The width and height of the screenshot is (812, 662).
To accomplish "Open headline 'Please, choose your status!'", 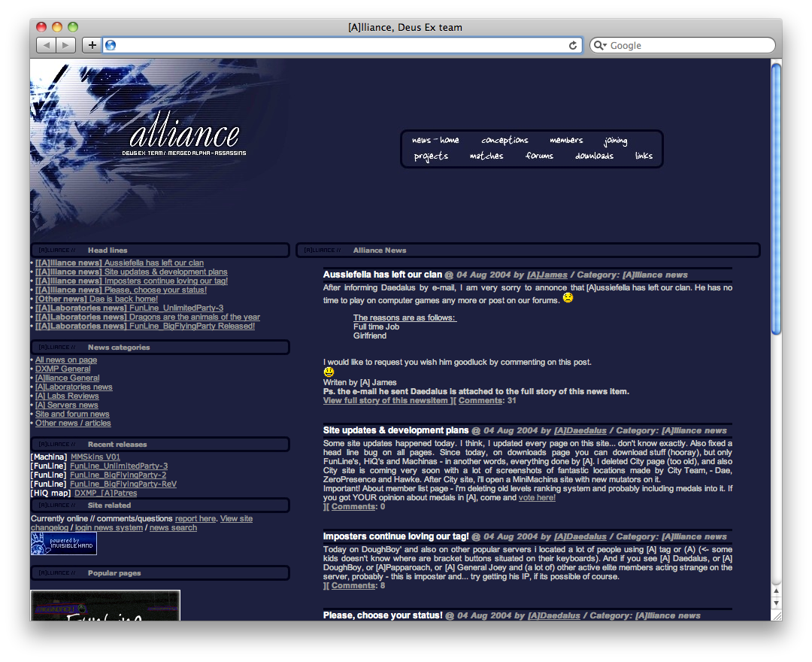I will (x=121, y=290).
